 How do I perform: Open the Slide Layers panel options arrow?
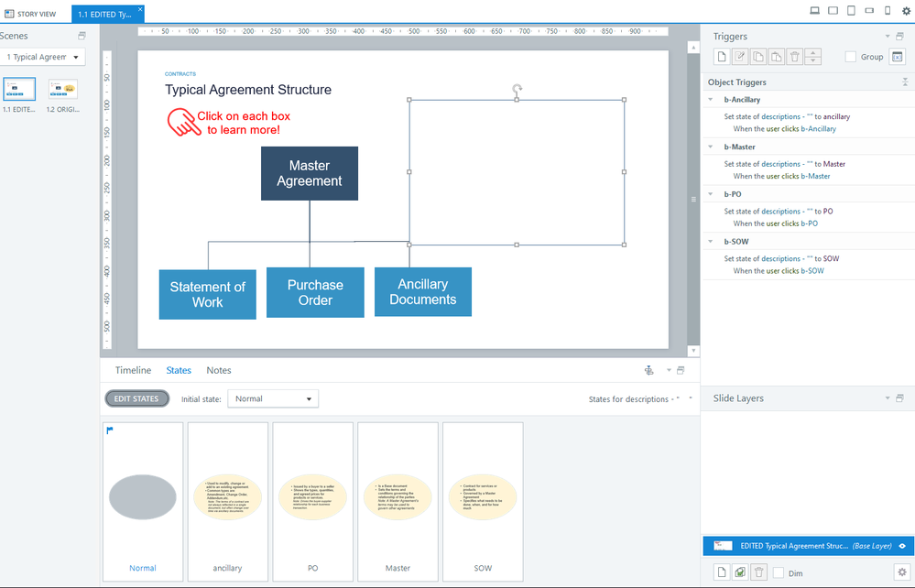click(x=888, y=397)
